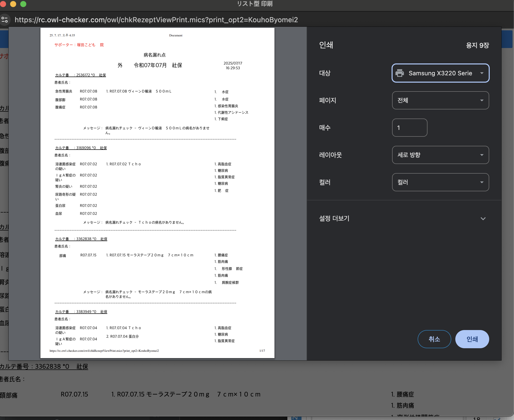Click the URL in the address bar
514x420 pixels.
(x=156, y=20)
